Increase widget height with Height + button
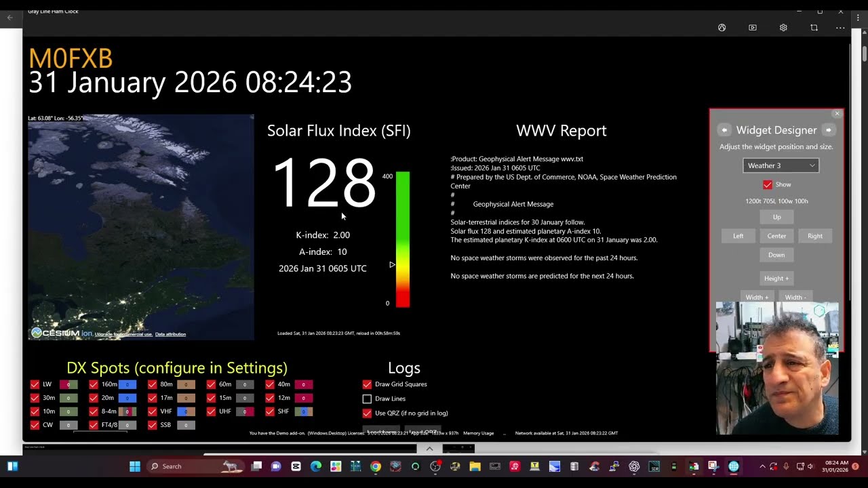Screen dimensions: 868x488 (776, 278)
